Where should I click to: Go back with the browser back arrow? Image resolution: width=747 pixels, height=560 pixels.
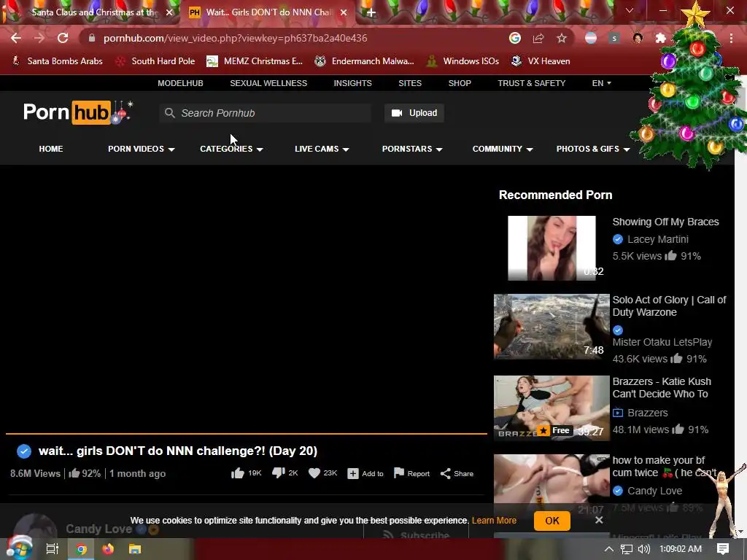pos(16,38)
